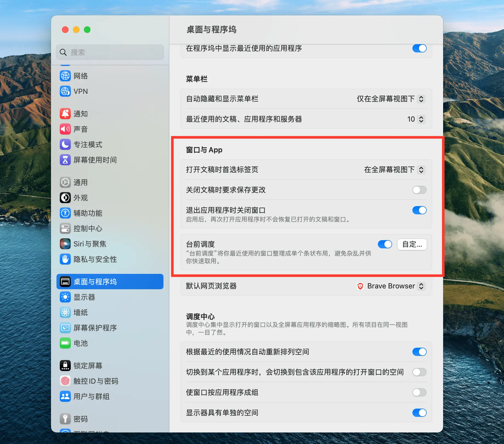The width and height of the screenshot is (504, 444).
Task: Select 网络 in the sidebar
Action: pos(110,76)
